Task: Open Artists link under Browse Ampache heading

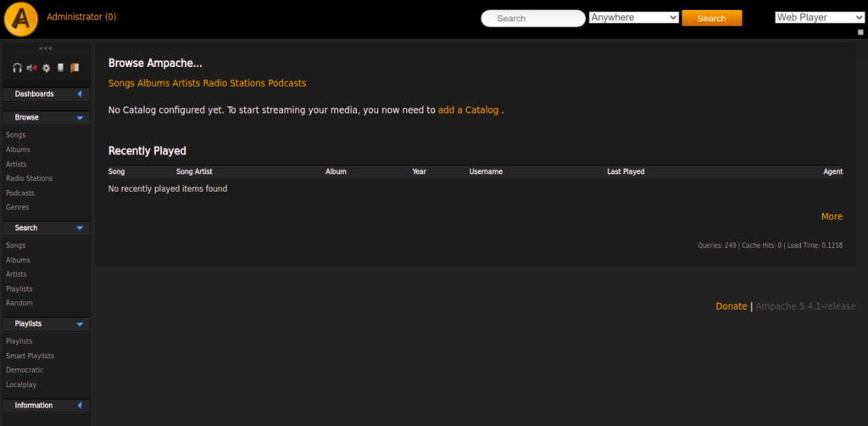Action: tap(186, 83)
